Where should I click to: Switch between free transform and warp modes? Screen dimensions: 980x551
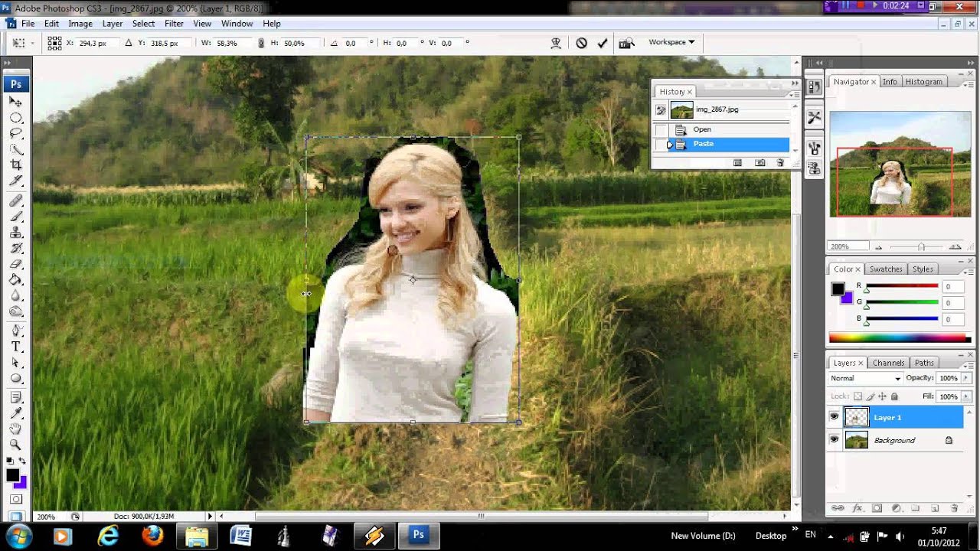click(557, 44)
